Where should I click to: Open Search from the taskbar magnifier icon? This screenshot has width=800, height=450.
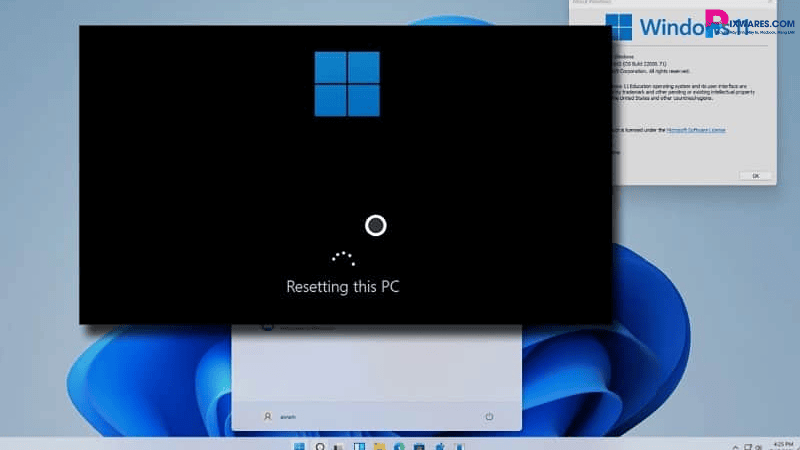point(320,443)
